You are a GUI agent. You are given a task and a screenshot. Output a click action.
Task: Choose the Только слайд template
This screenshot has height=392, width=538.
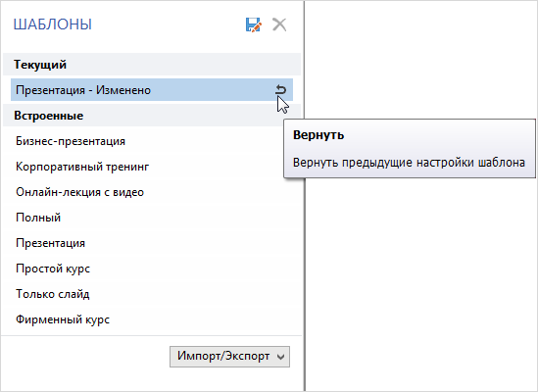[53, 294]
